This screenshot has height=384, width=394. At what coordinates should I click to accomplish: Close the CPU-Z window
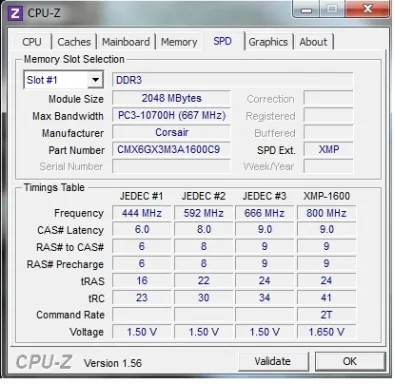tap(367, 9)
